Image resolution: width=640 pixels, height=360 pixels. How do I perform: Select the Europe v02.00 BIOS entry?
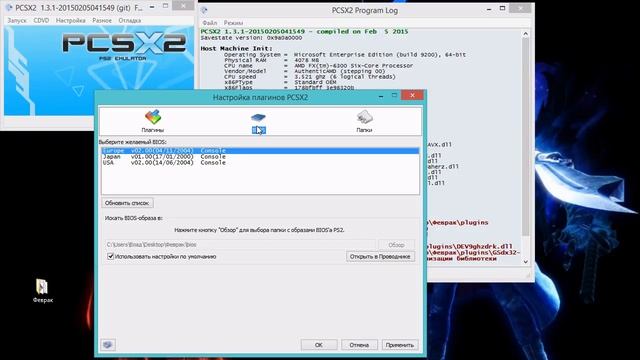260,151
